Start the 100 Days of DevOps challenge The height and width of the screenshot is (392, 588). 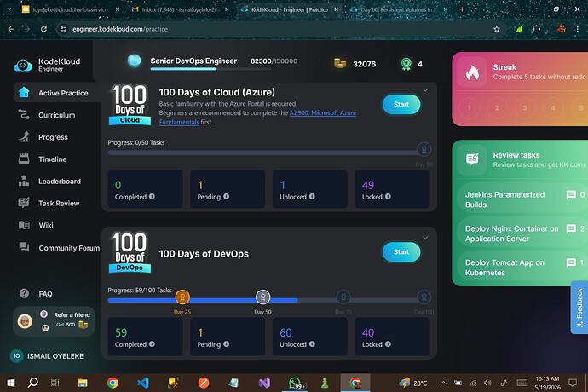(x=401, y=251)
